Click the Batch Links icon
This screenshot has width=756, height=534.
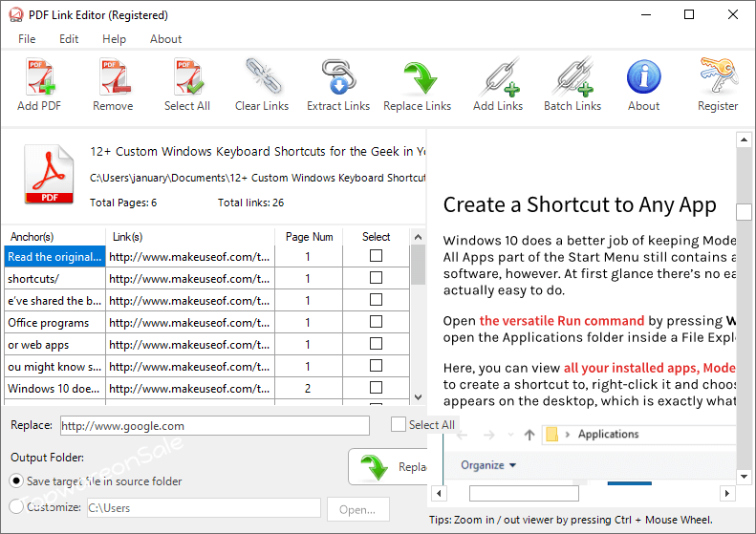[x=573, y=77]
